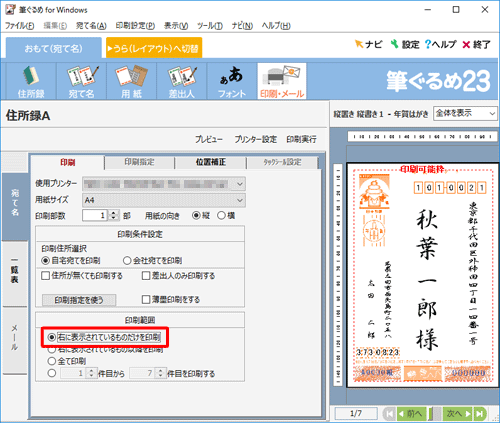
Task: Adjust the 印刷部数 spinner arrows
Action: [x=114, y=215]
